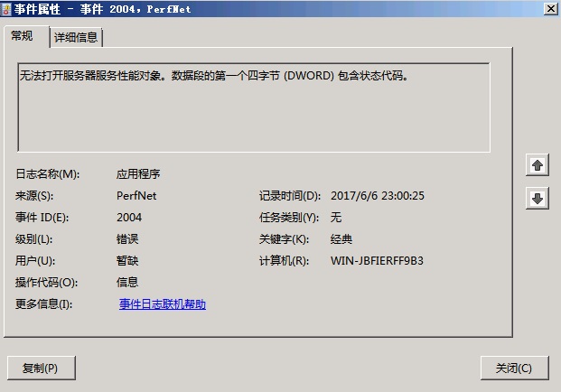Click the 更多信息(I): label

(43, 304)
